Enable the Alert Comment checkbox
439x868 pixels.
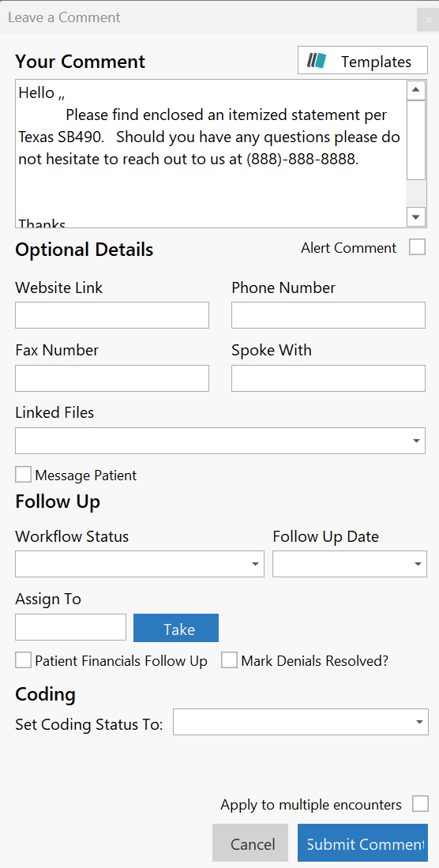click(418, 247)
